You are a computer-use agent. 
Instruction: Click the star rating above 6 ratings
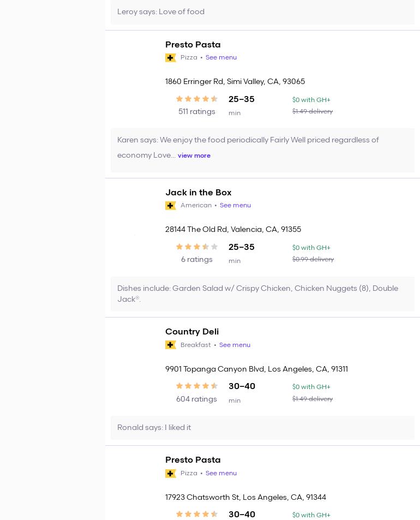pos(197,247)
